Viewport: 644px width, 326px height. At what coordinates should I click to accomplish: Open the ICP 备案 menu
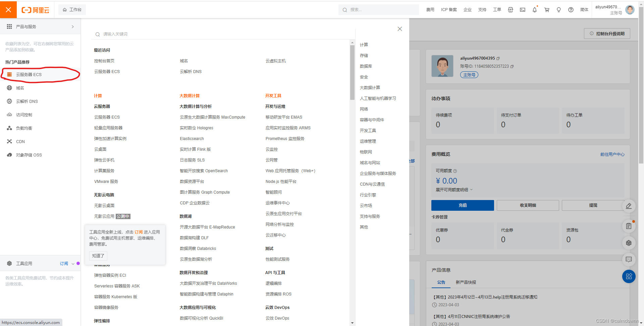tap(449, 10)
